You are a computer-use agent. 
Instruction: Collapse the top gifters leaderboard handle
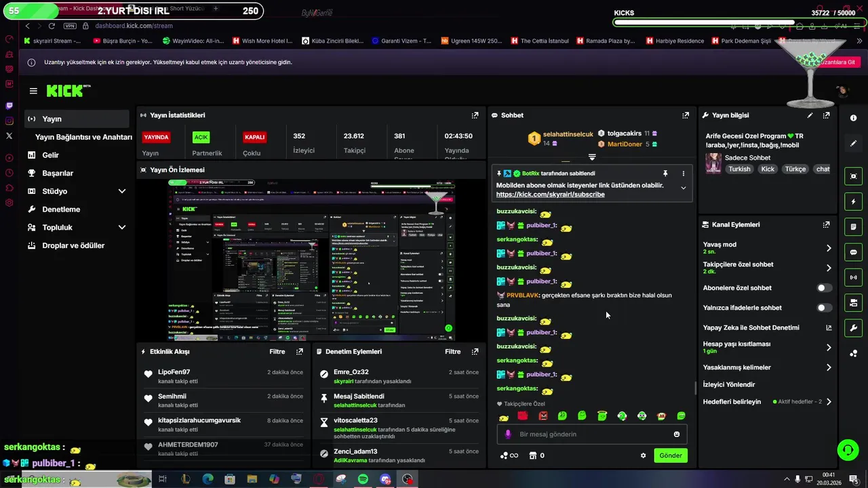pos(592,157)
